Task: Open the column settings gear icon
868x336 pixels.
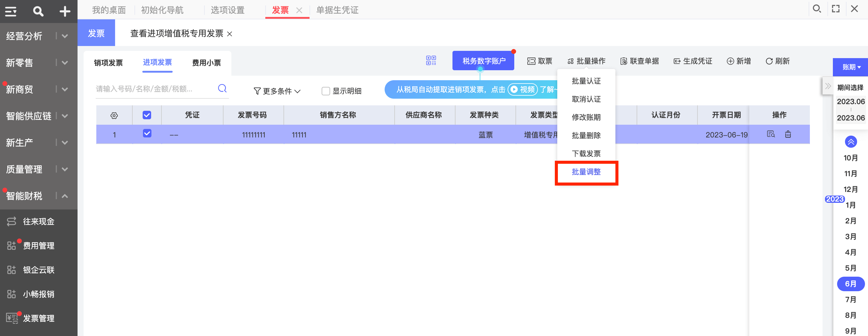Action: tap(114, 115)
